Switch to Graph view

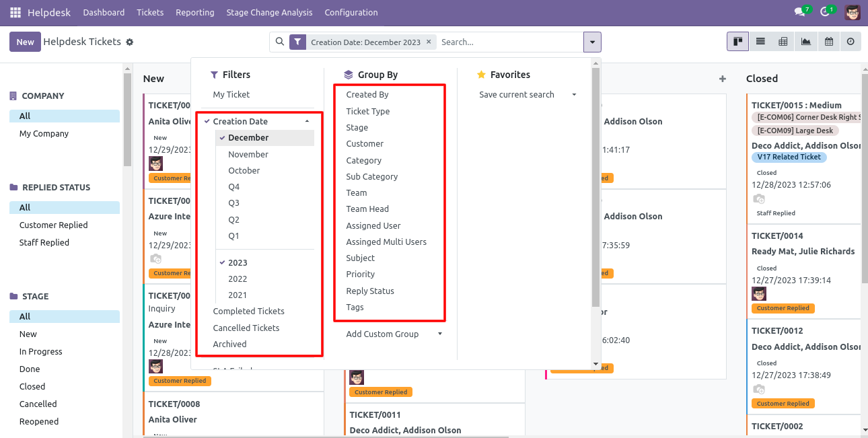tap(806, 42)
